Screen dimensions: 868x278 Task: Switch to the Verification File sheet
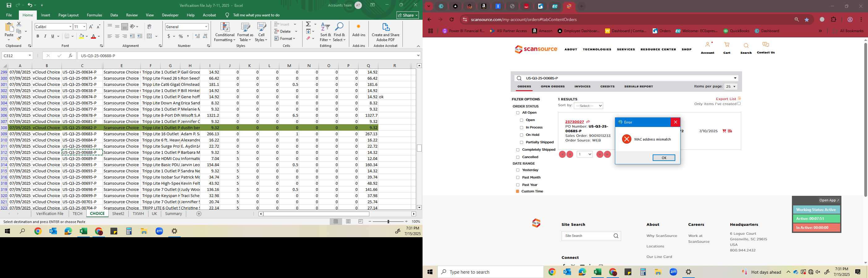click(x=50, y=214)
